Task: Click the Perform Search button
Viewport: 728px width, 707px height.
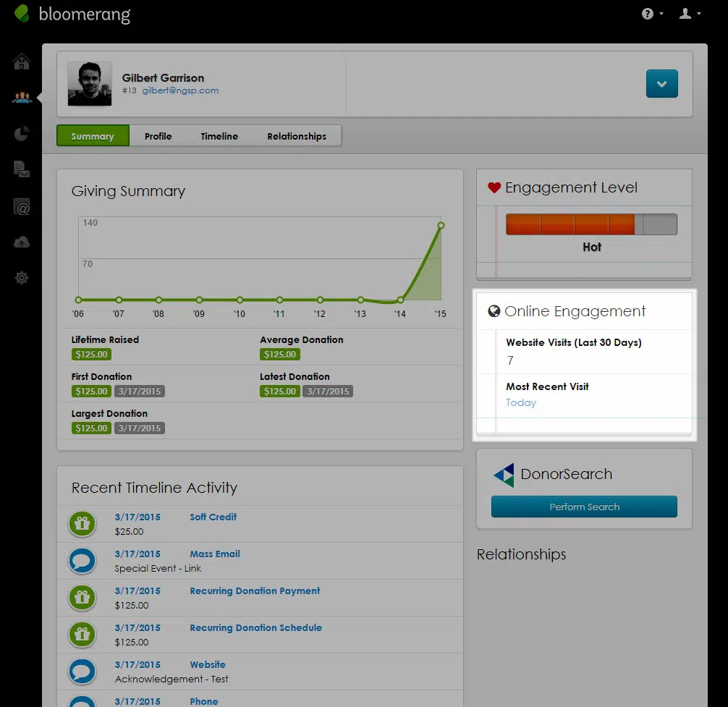Action: click(584, 507)
